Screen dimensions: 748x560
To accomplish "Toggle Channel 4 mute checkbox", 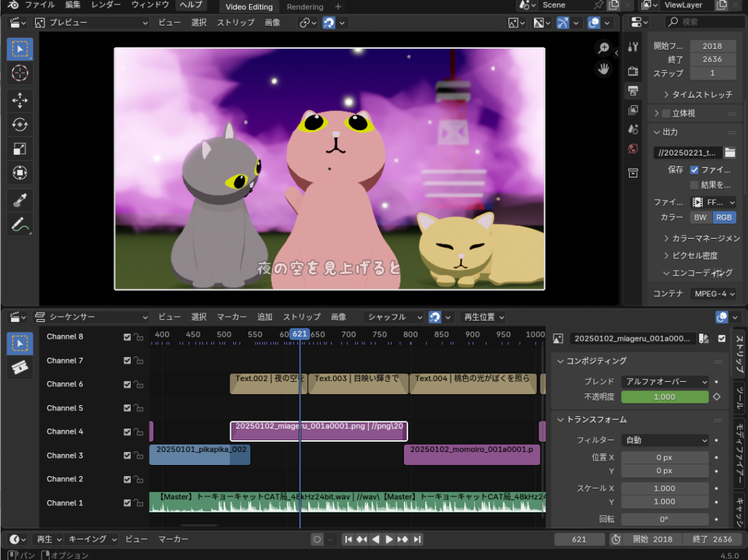I will (127, 432).
